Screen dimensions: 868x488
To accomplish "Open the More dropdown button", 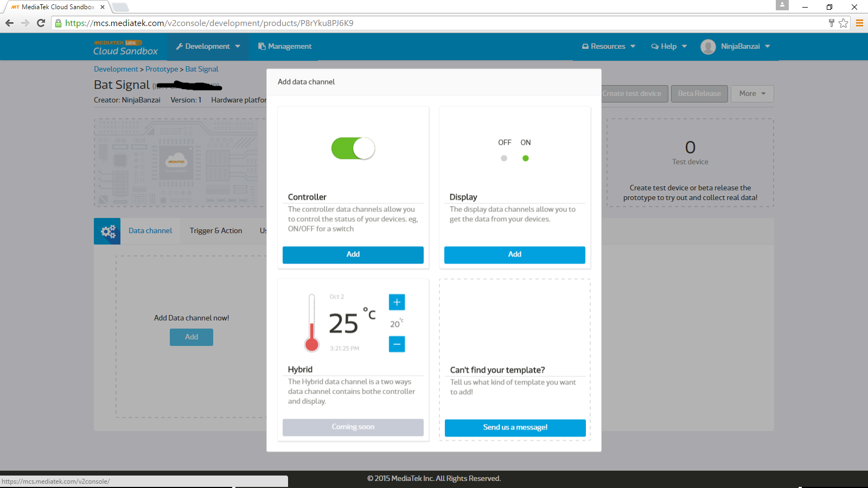I will click(x=752, y=93).
